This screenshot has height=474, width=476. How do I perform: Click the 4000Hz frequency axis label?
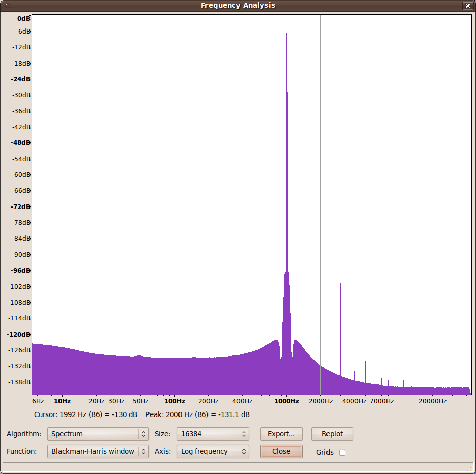pyautogui.click(x=354, y=401)
